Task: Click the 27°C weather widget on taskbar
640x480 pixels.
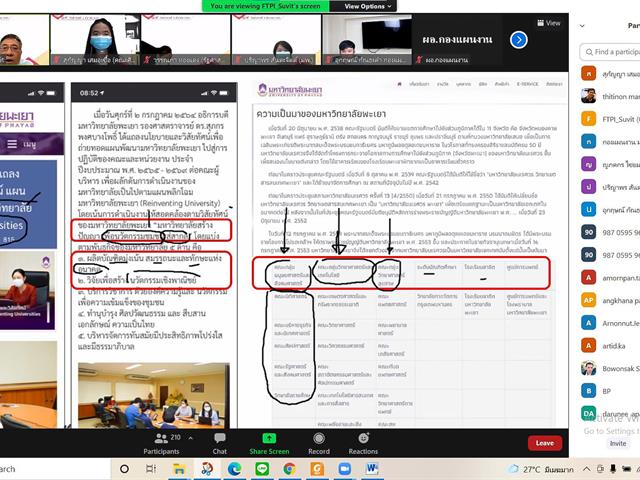Action: (541, 469)
